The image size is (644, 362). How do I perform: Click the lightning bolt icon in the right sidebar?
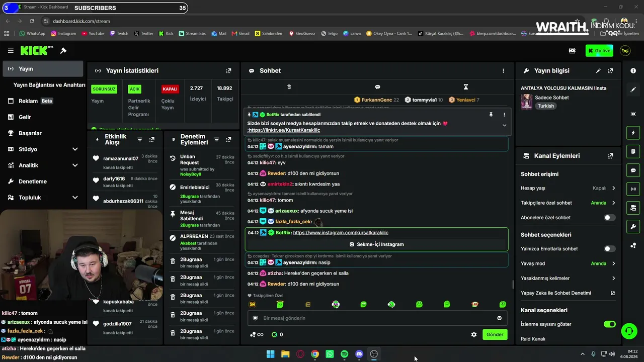coord(633,133)
